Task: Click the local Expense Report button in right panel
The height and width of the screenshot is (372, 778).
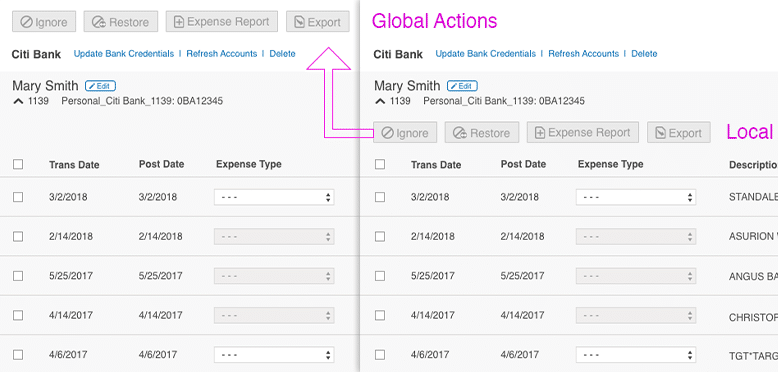Action: click(583, 132)
